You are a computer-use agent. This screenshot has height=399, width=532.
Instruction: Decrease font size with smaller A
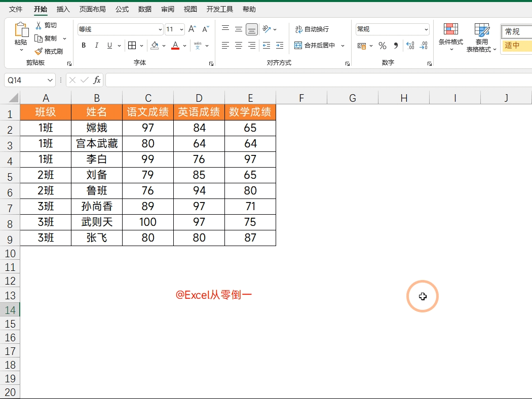(x=206, y=29)
